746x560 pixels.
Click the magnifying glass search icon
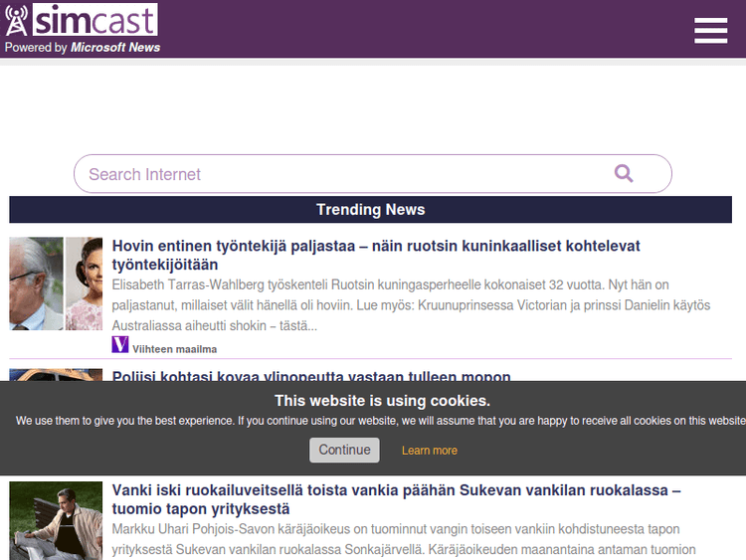point(624,173)
